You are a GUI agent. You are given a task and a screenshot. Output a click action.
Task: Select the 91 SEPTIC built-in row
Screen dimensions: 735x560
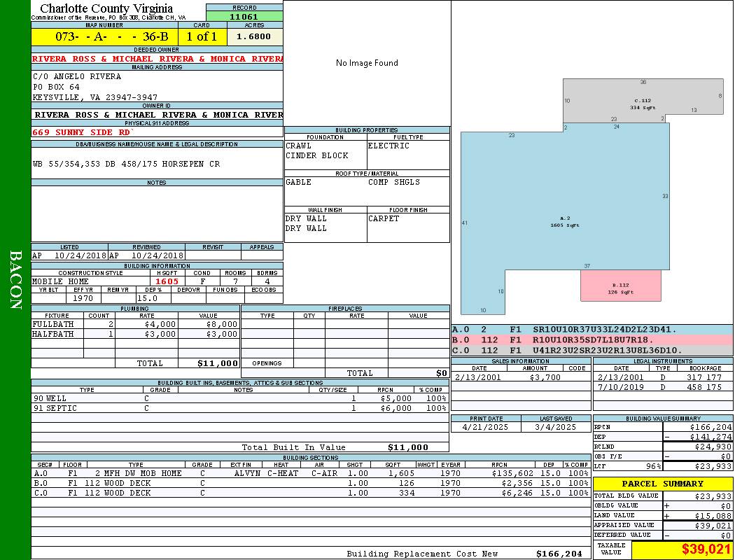pyautogui.click(x=239, y=408)
